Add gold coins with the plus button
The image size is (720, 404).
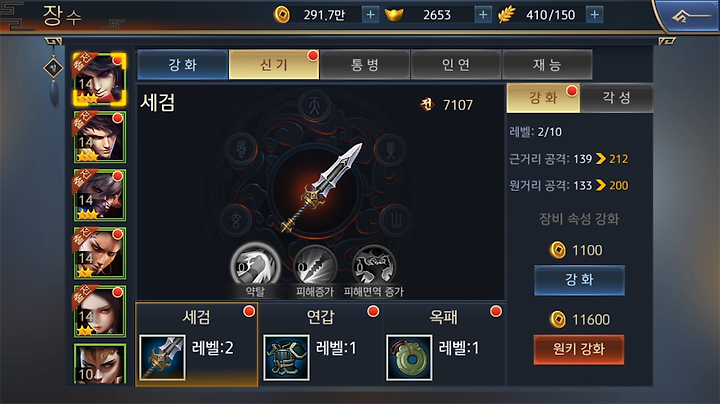pos(370,15)
